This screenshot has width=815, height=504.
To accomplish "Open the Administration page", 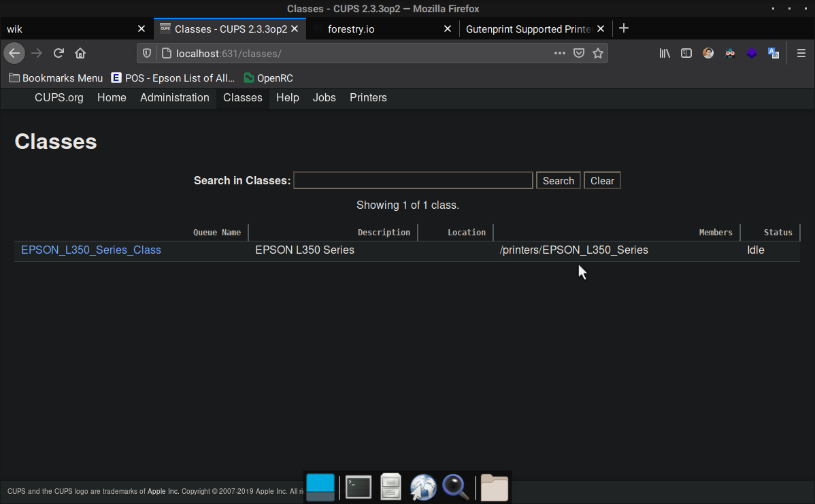I will coord(175,98).
